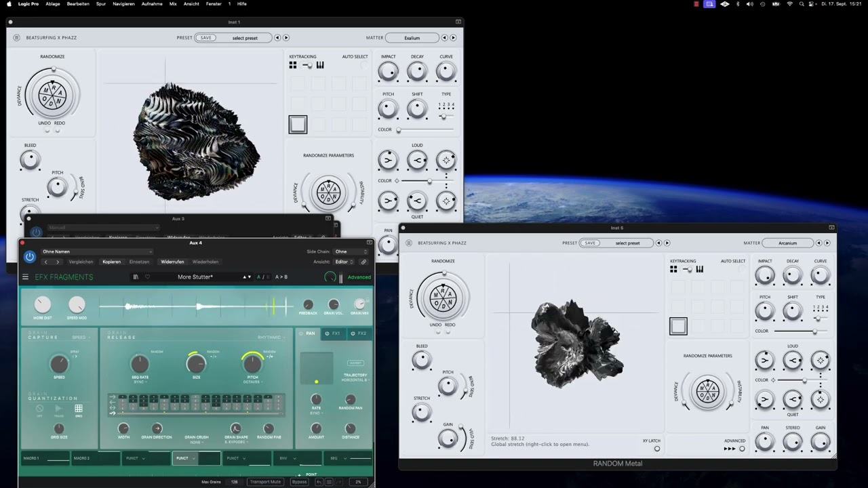Screen dimensions: 868x488
Task: Select previous matter in Inst 1 window
Action: (444, 38)
